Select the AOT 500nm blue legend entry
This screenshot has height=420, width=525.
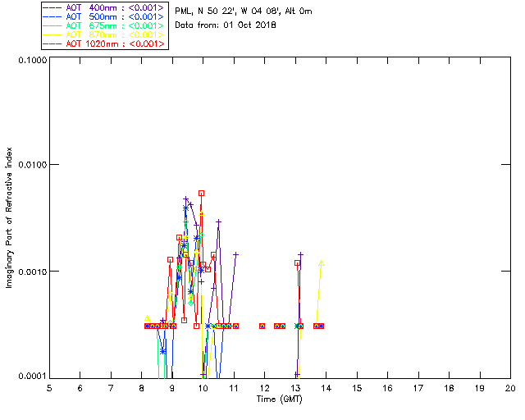[105, 16]
